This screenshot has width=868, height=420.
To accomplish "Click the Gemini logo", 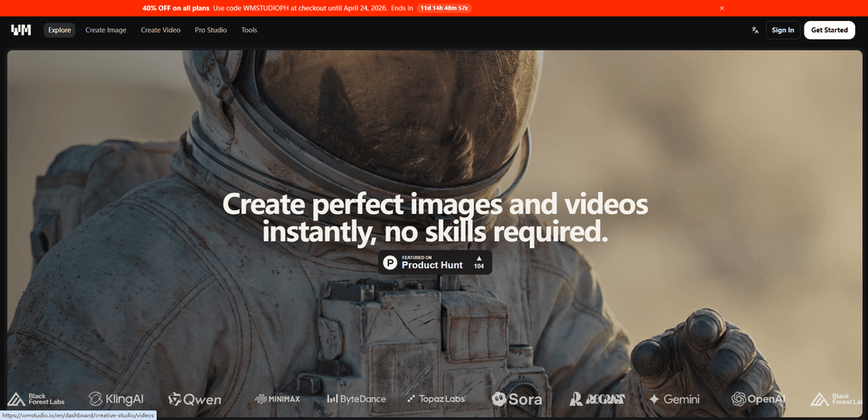I will pyautogui.click(x=674, y=399).
